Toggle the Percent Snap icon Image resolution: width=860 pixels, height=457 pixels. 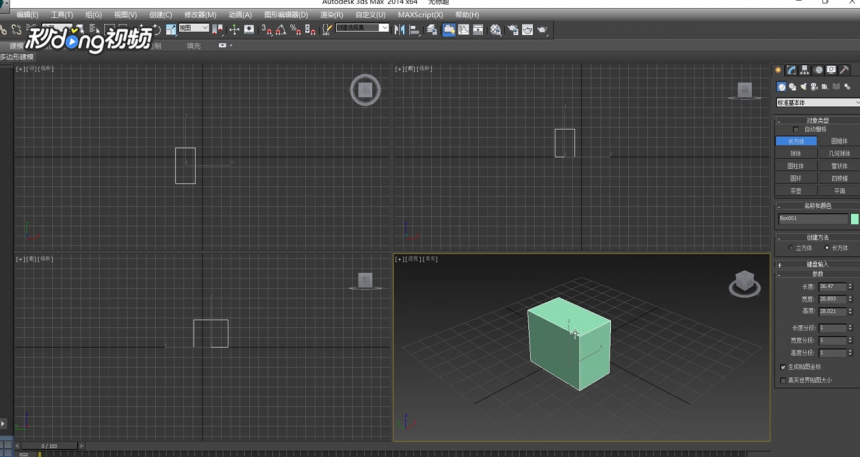pos(295,30)
